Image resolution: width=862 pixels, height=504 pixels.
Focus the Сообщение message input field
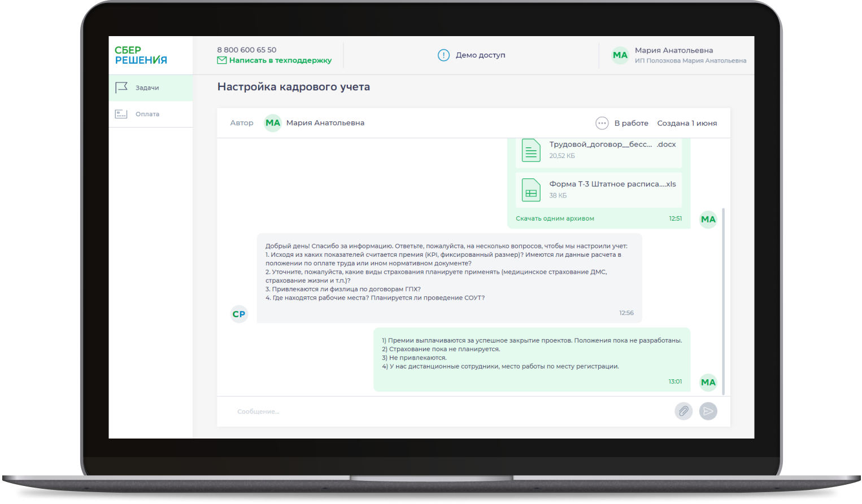441,411
